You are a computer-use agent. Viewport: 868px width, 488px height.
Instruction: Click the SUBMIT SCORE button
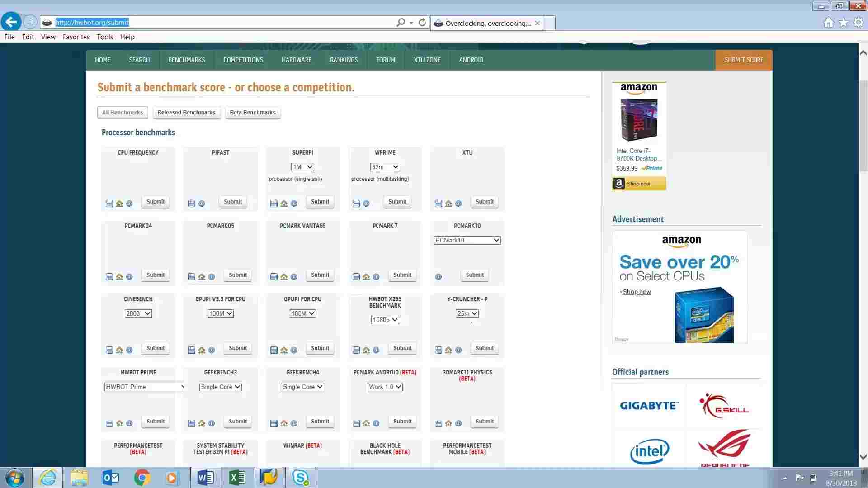[x=744, y=60]
